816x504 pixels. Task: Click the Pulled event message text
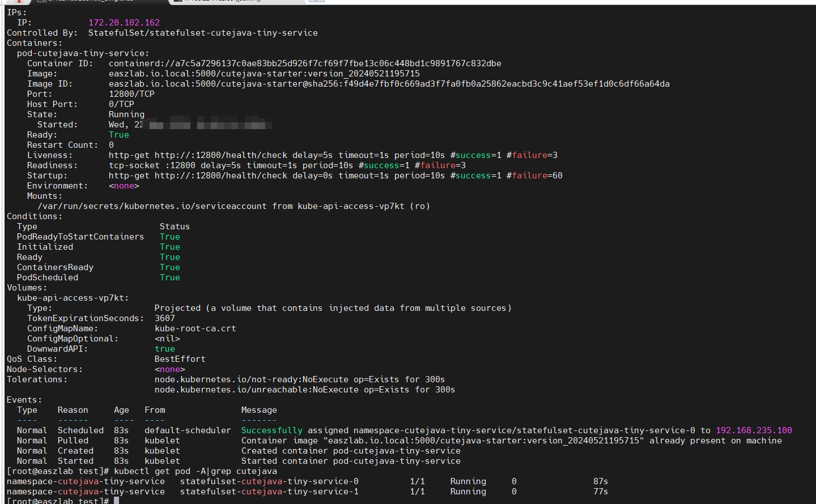[x=511, y=441]
